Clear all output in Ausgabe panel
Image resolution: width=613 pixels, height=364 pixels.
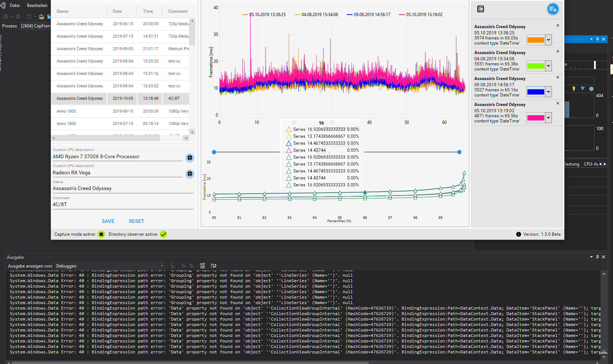[202, 266]
